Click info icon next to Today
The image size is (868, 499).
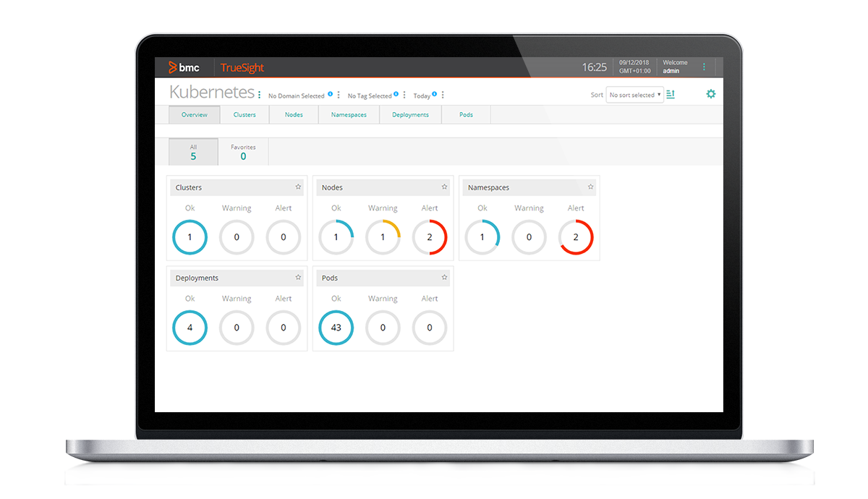click(434, 94)
